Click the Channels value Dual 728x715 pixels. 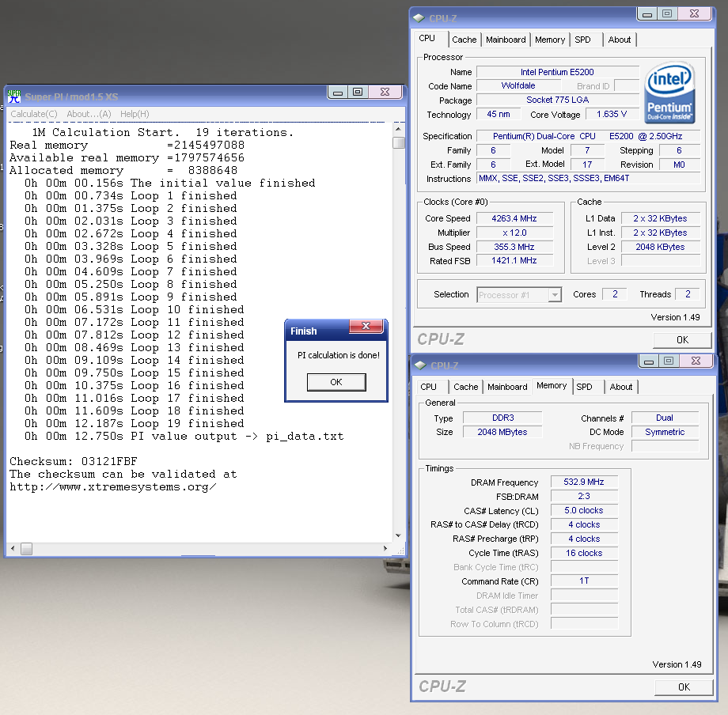(x=665, y=418)
